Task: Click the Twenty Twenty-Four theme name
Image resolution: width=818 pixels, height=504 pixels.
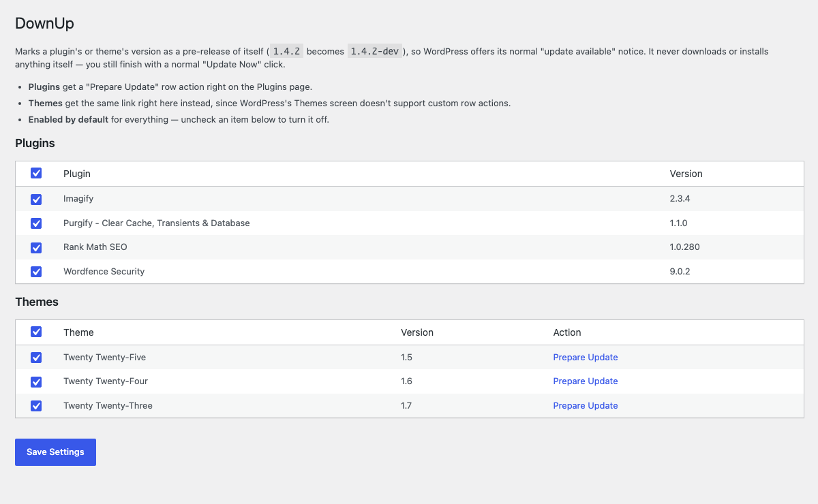Action: [106, 381]
